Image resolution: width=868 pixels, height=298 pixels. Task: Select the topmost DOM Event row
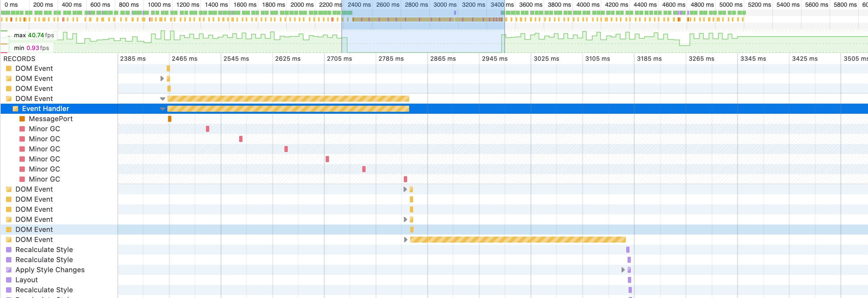(434, 68)
